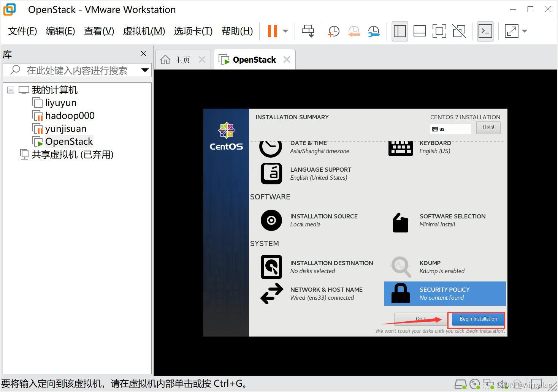The height and width of the screenshot is (392, 558).
Task: Toggle Unity mode icon
Action: (x=459, y=31)
